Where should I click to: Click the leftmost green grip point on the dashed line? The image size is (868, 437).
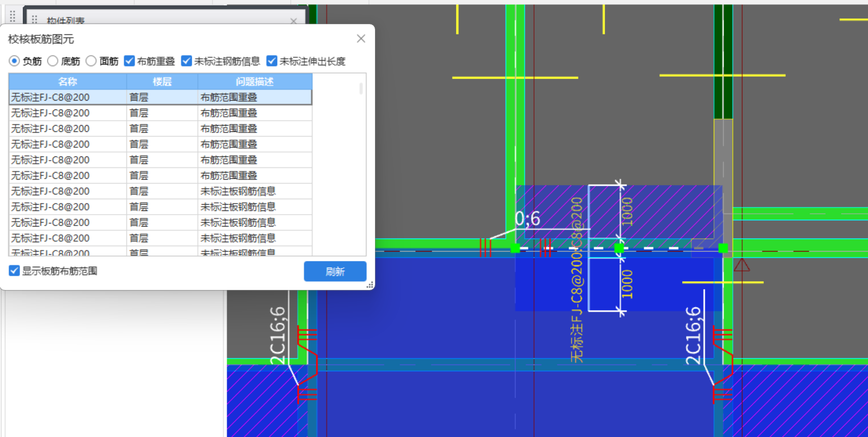[x=515, y=248]
